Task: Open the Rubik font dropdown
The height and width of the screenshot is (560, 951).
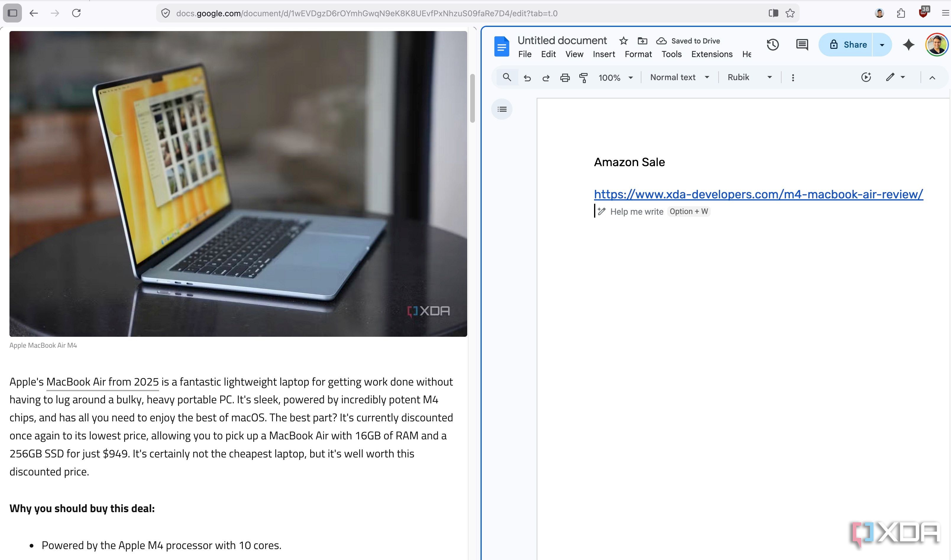Action: pos(750,77)
